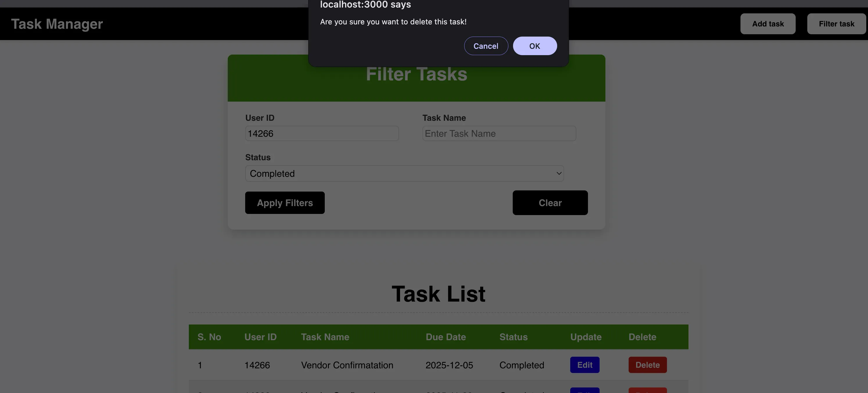Confirm deletion by clicking OK

pyautogui.click(x=535, y=46)
